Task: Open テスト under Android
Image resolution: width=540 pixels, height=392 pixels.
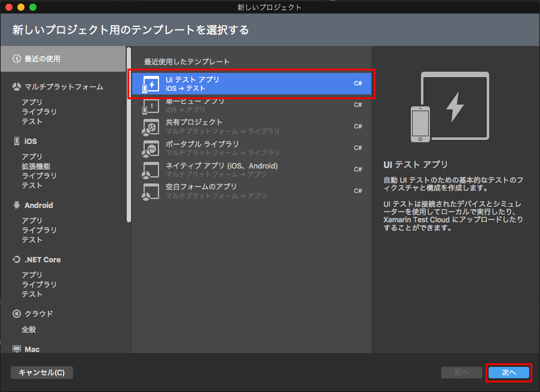Action: pos(32,240)
